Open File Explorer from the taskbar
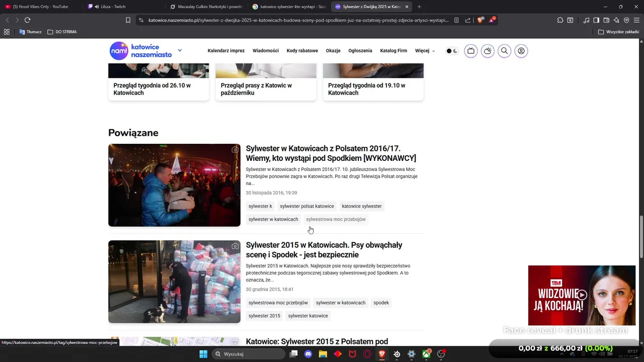 coord(323,354)
